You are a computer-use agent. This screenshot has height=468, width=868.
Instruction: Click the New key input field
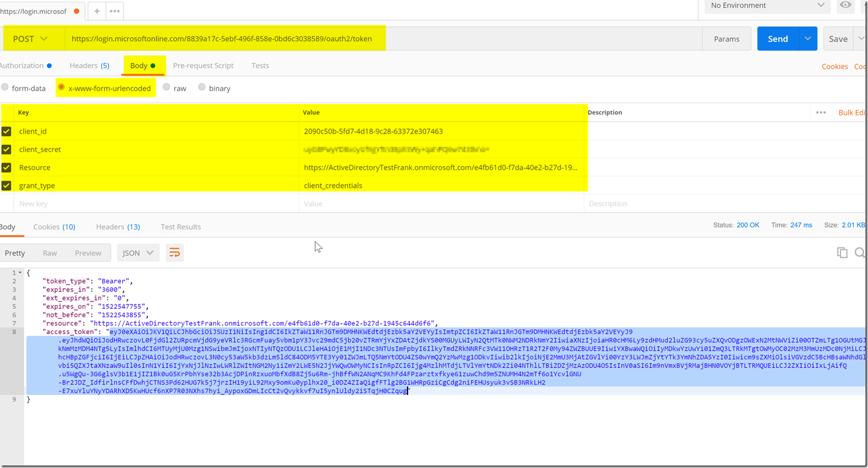tap(156, 203)
